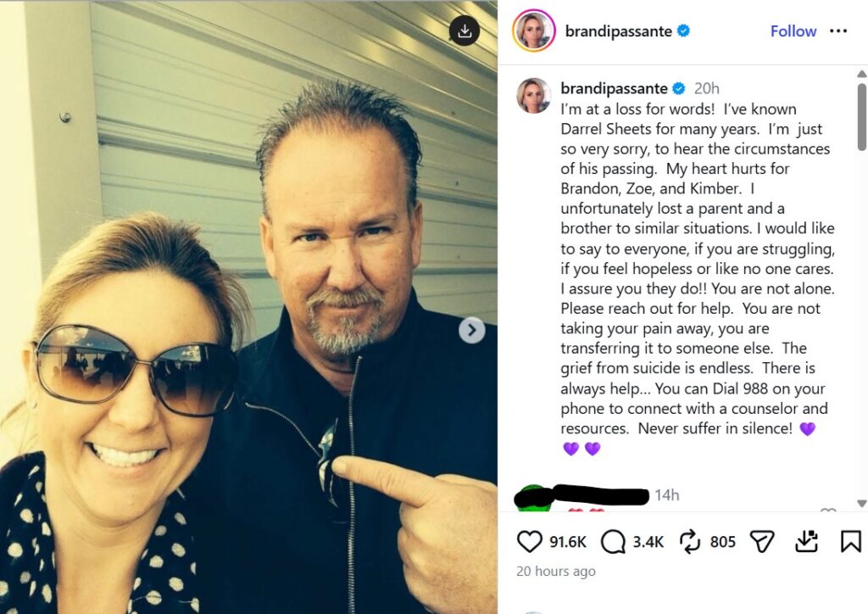Click the 91.6K likes count
This screenshot has height=614, width=868.
(567, 542)
